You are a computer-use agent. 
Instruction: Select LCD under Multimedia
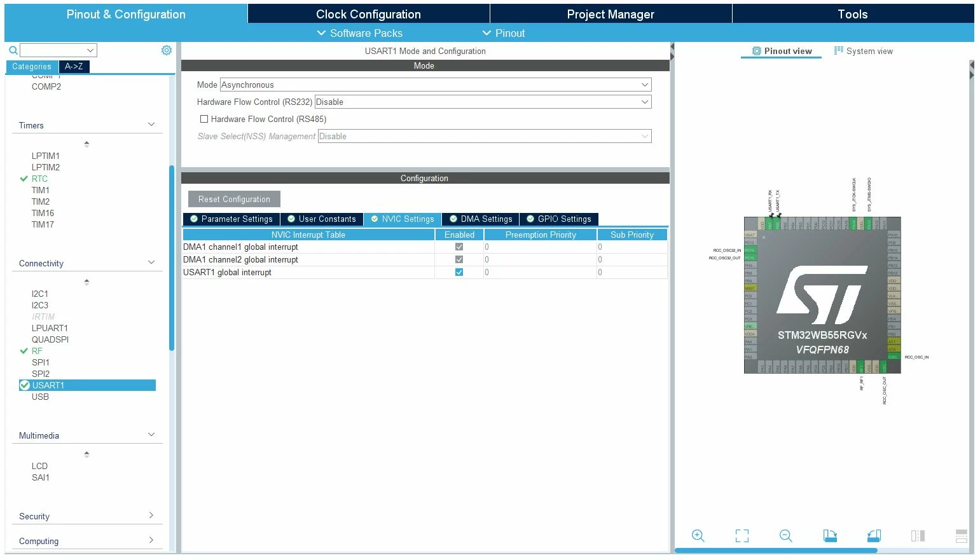click(x=39, y=466)
